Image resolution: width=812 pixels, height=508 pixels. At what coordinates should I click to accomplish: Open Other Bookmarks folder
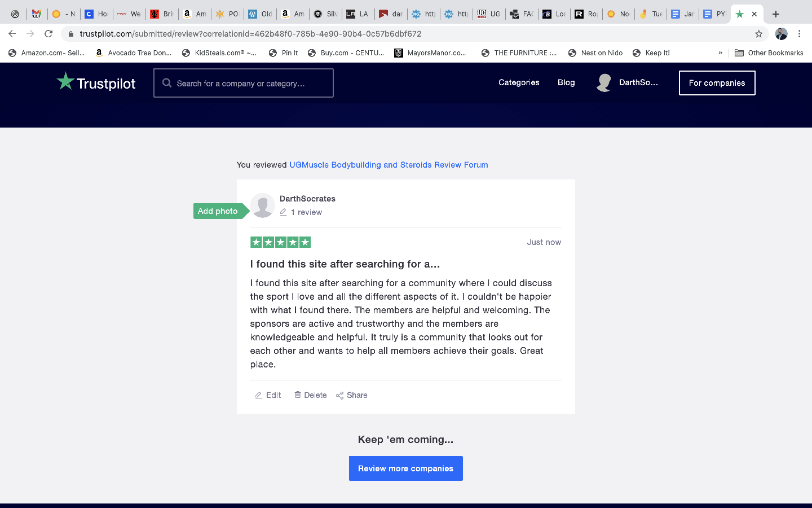[769, 53]
